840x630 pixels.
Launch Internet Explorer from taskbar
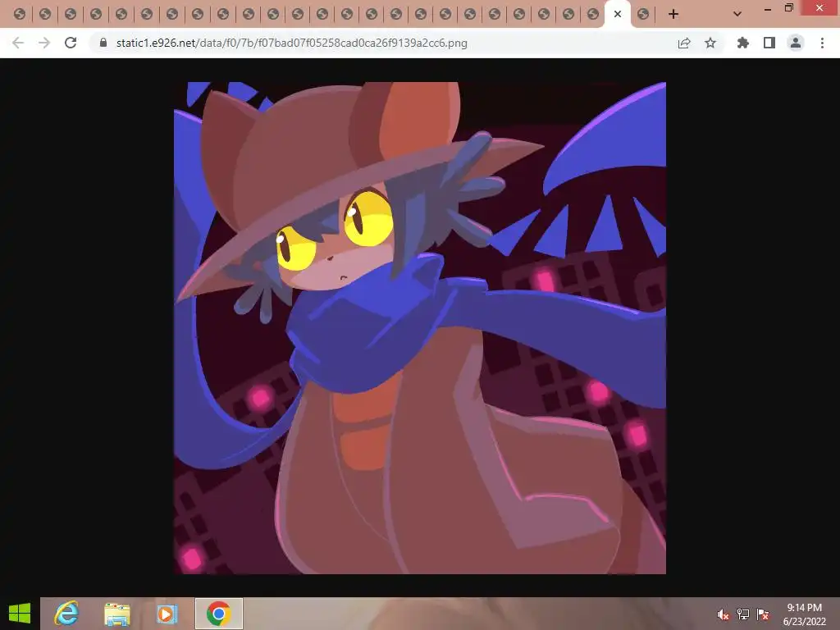point(66,614)
